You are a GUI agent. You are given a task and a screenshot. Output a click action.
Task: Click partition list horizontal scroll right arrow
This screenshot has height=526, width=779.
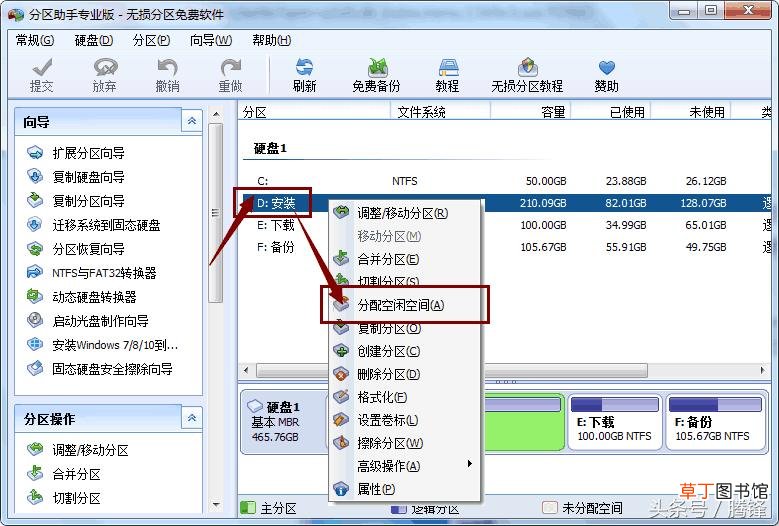[x=763, y=370]
